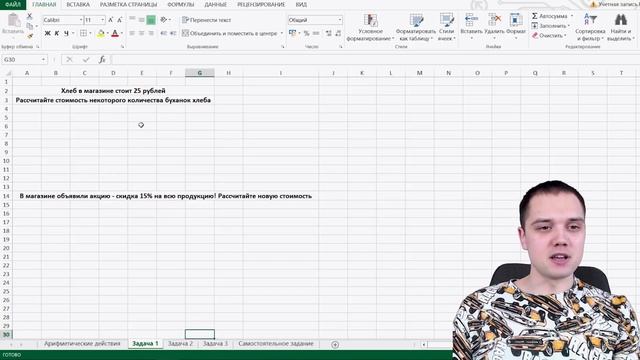The width and height of the screenshot is (640, 360).
Task: Activate the Format Painter brush
Action: 29,36
